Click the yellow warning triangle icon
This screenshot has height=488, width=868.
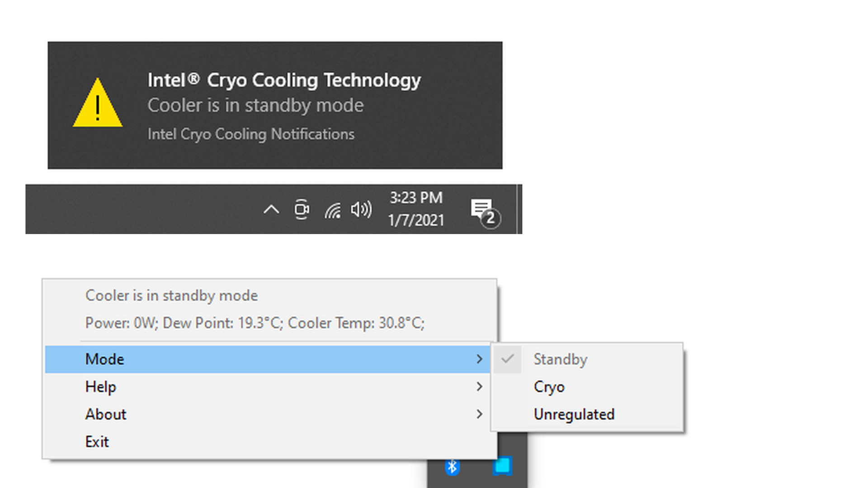tap(98, 103)
